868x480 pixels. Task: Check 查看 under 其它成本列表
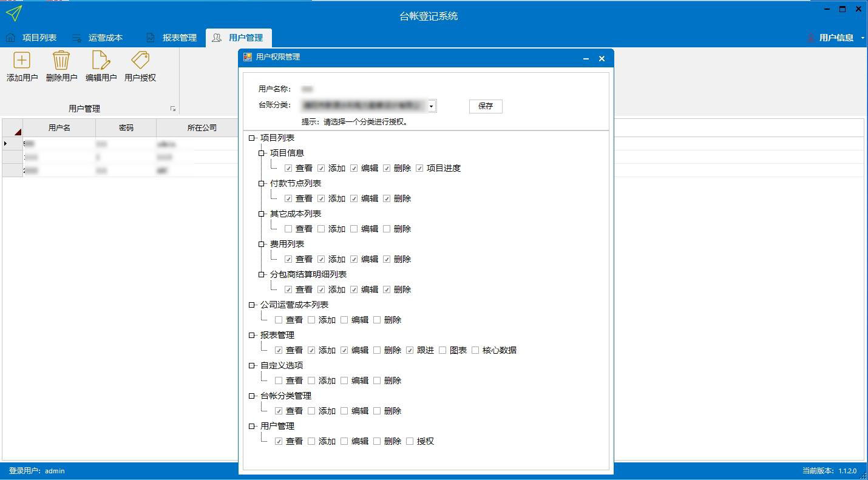[288, 229]
